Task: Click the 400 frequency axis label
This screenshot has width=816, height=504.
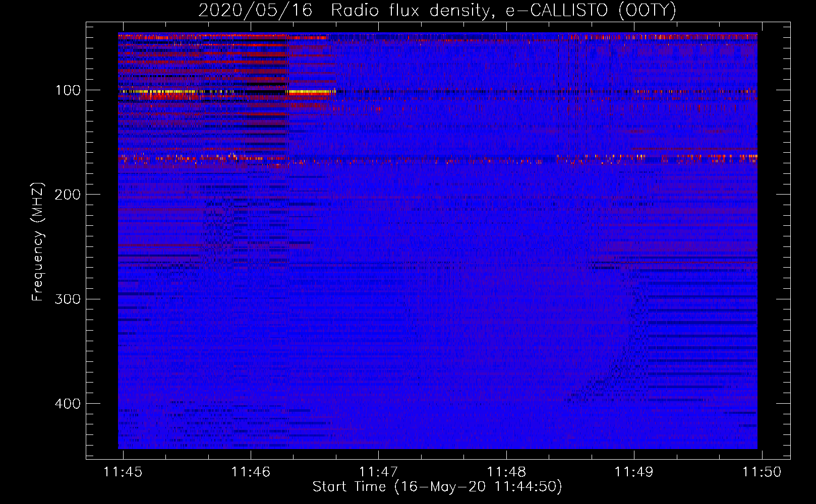Action: [68, 404]
